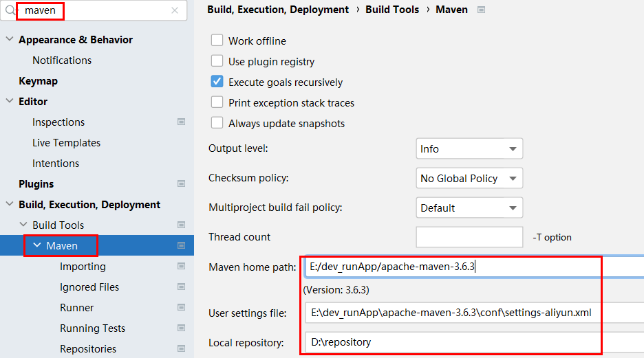
Task: Open Plugins settings
Action: (x=36, y=184)
